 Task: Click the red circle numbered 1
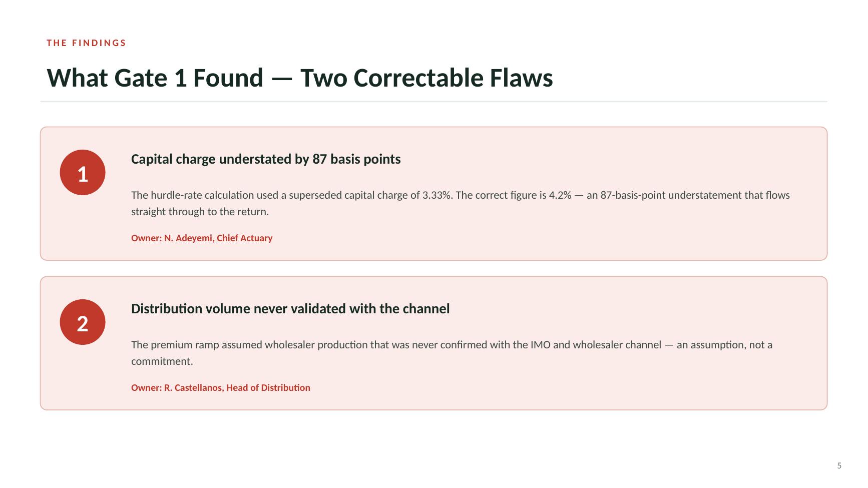[83, 172]
